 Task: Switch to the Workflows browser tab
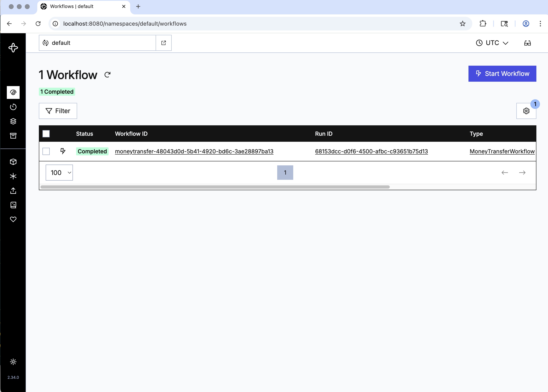point(73,7)
